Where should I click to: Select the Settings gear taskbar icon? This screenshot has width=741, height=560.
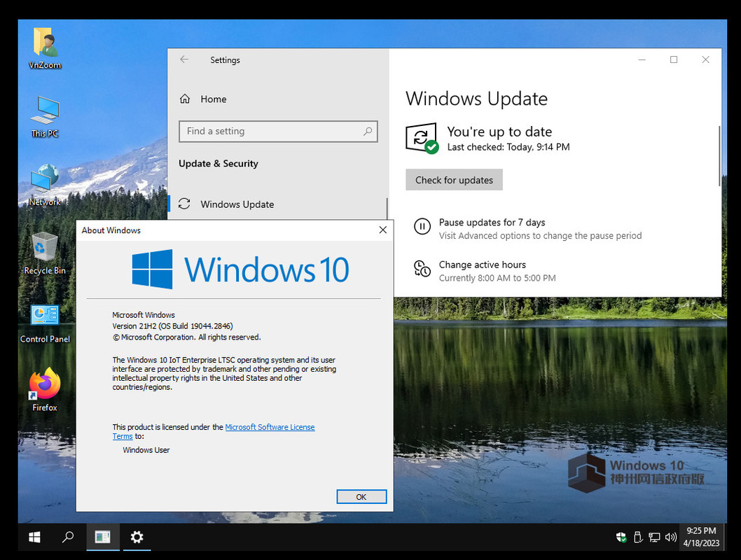[x=137, y=537]
